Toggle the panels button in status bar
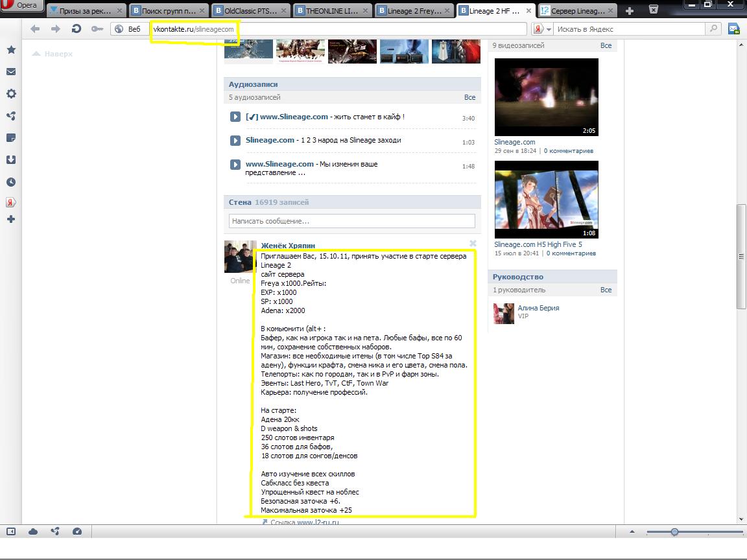 point(11,531)
